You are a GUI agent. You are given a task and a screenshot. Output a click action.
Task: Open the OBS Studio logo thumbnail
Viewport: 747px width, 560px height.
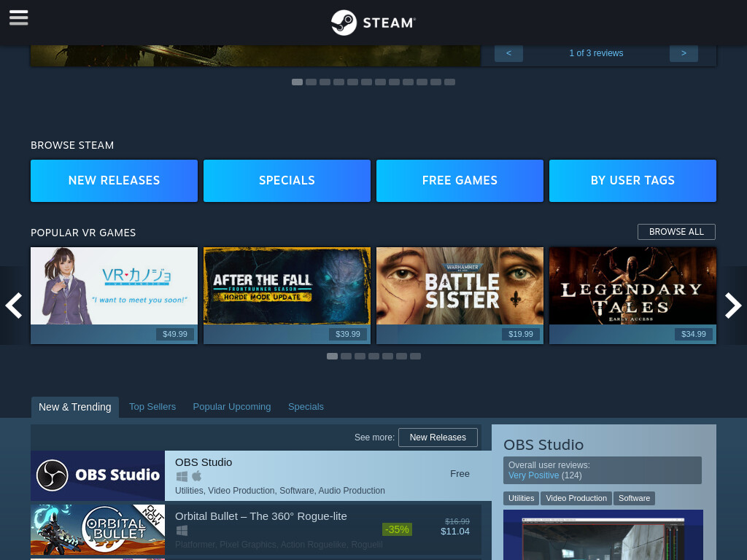[x=98, y=475]
